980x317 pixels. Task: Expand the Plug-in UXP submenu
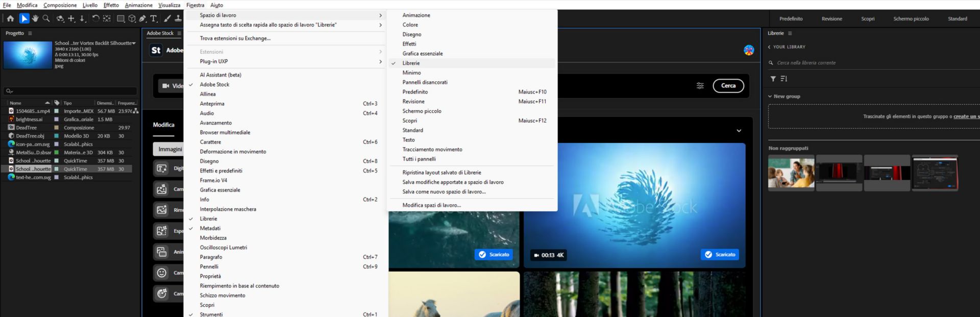pyautogui.click(x=286, y=62)
